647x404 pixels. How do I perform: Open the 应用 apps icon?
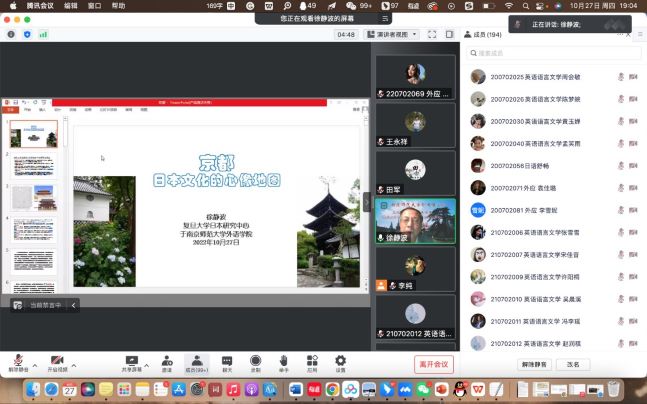pos(312,360)
